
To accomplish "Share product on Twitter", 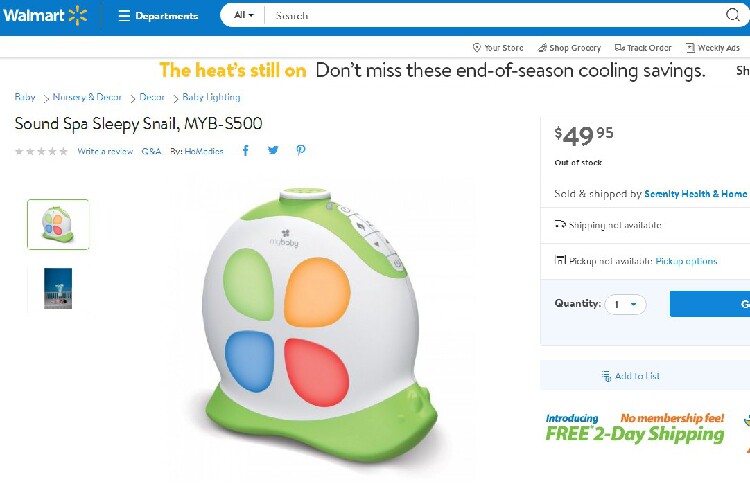I will [273, 151].
